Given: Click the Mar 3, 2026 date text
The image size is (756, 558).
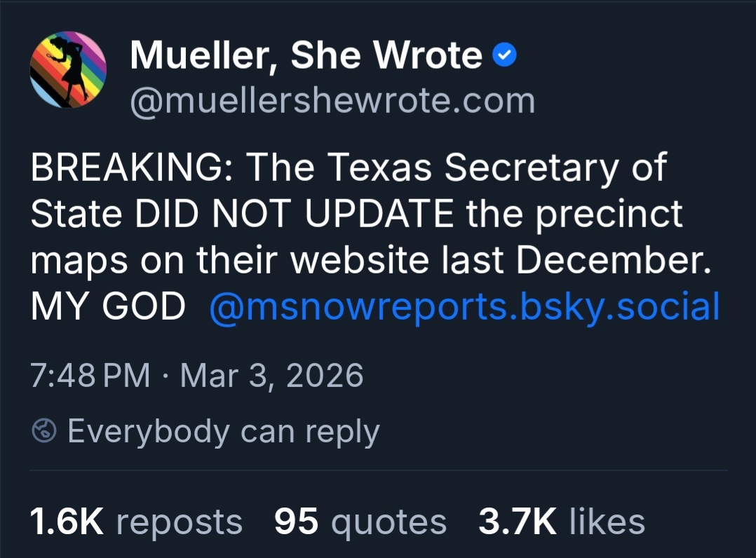Looking at the screenshot, I should tap(272, 376).
